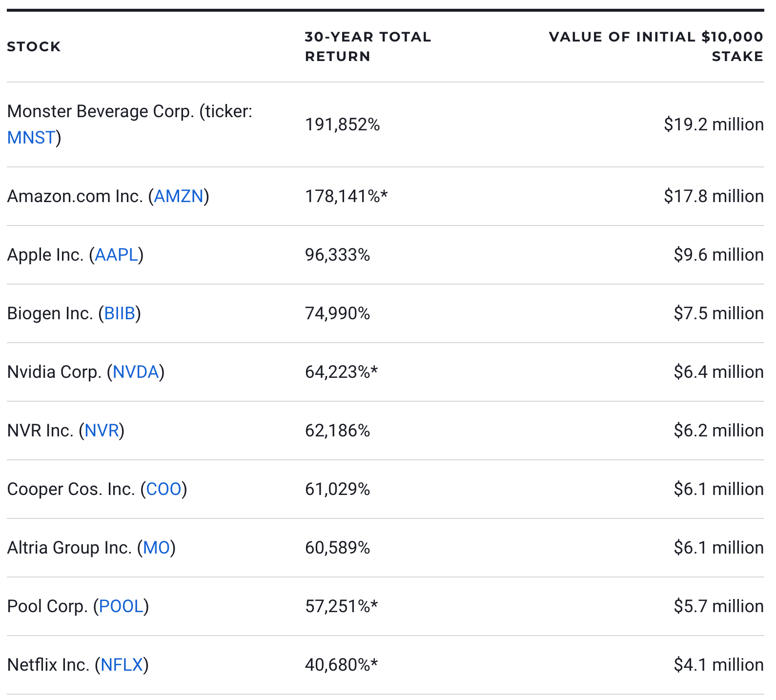Select the $9.6 million stake value
776x700 pixels.
coord(718,255)
